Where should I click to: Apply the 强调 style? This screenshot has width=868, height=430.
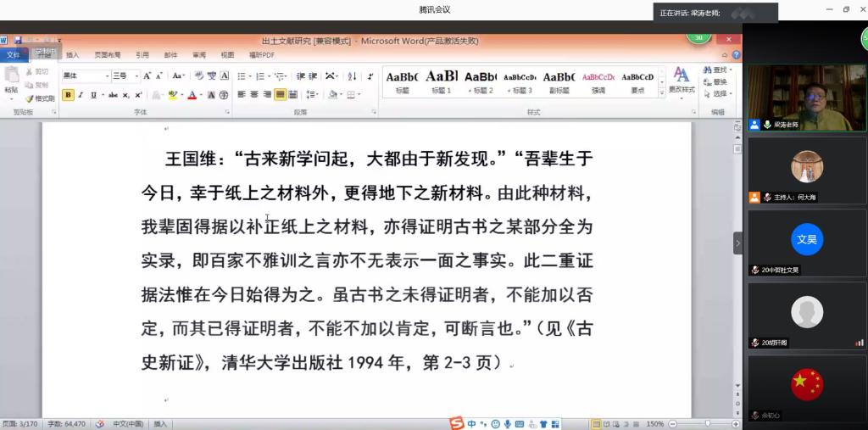point(598,81)
